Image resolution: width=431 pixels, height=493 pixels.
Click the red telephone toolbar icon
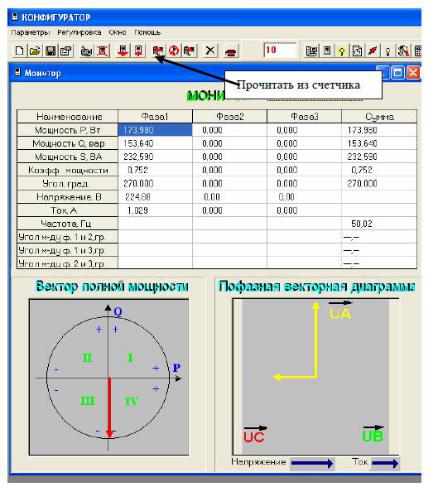[230, 52]
